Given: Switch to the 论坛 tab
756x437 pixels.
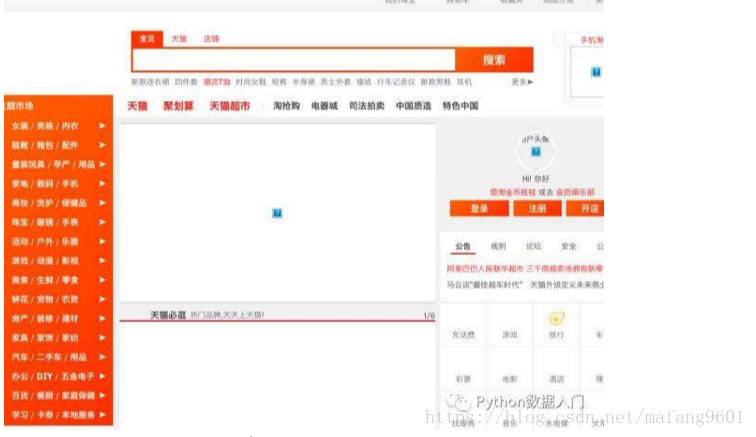Looking at the screenshot, I should 533,246.
